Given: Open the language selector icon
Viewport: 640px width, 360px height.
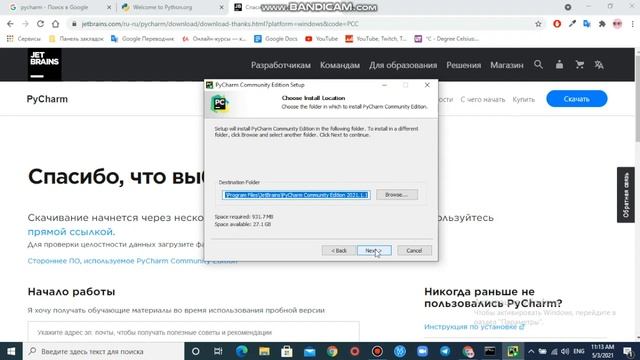Looking at the screenshot, I should [599, 64].
